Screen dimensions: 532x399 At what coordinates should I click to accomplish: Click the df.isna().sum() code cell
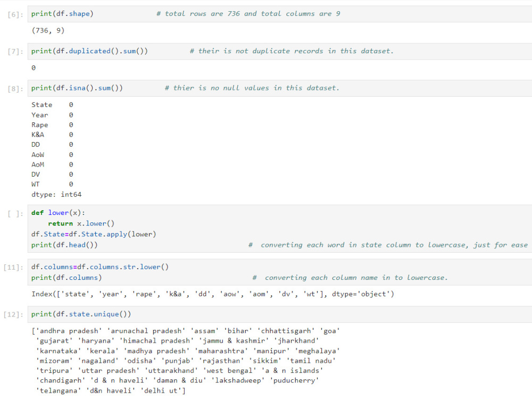280,88
